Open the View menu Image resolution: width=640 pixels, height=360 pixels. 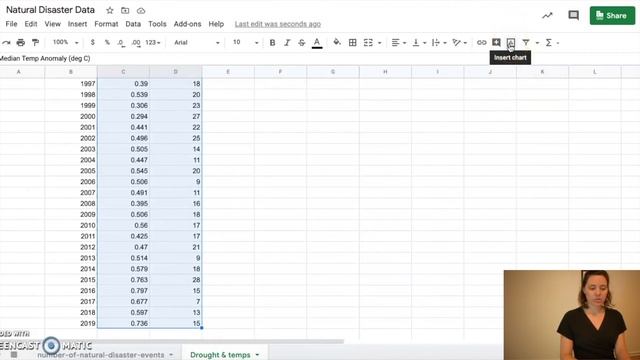click(52, 24)
